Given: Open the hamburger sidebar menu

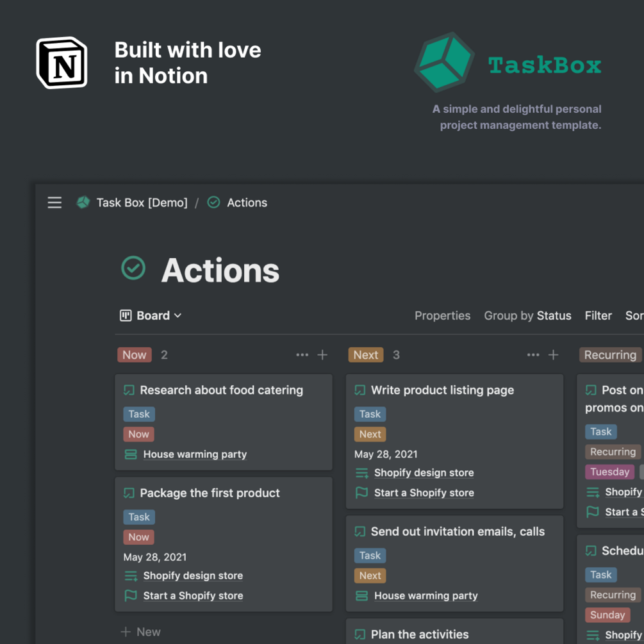Looking at the screenshot, I should [54, 202].
